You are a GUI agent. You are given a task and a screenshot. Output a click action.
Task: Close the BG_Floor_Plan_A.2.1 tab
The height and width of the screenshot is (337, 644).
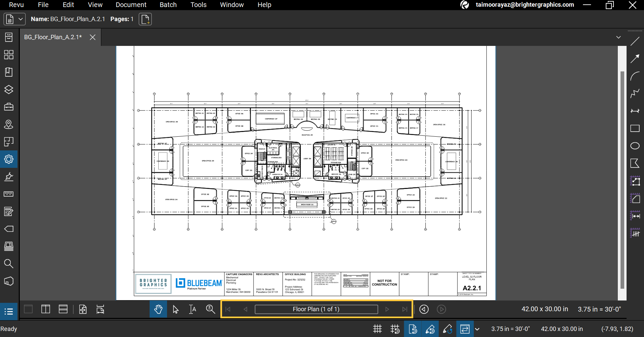pos(93,37)
